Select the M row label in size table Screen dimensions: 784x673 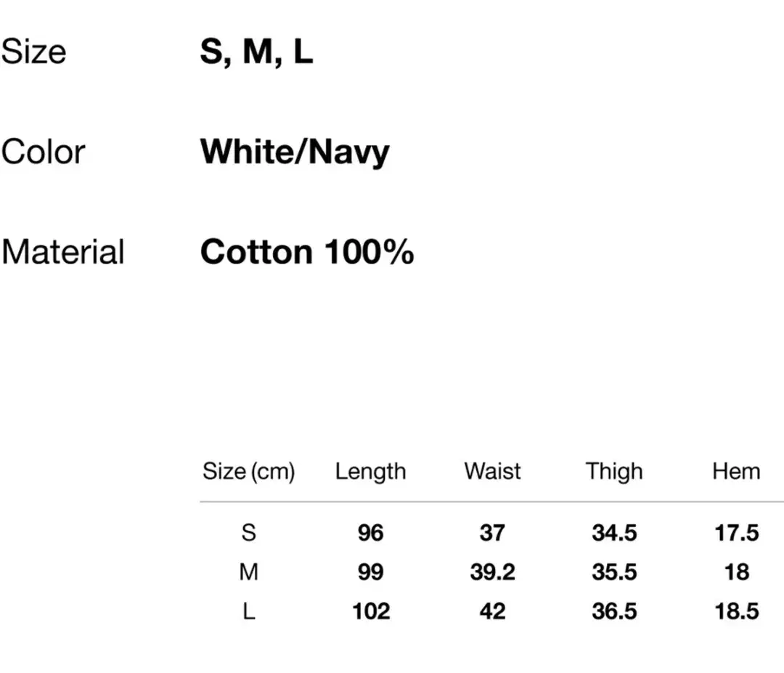pyautogui.click(x=248, y=572)
